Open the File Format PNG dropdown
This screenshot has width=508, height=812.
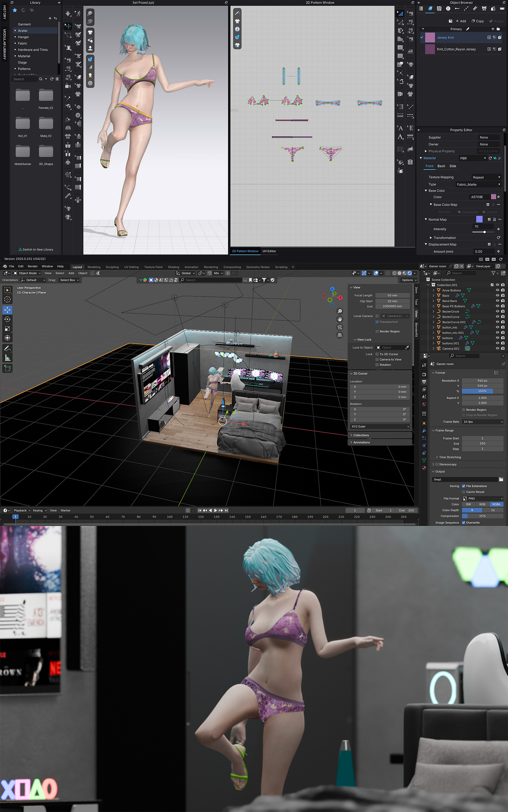tap(483, 498)
